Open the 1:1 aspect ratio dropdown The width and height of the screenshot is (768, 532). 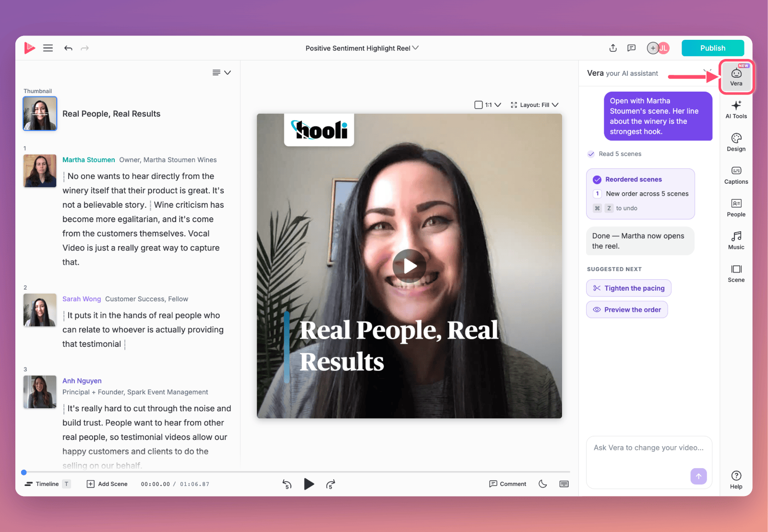click(x=488, y=105)
